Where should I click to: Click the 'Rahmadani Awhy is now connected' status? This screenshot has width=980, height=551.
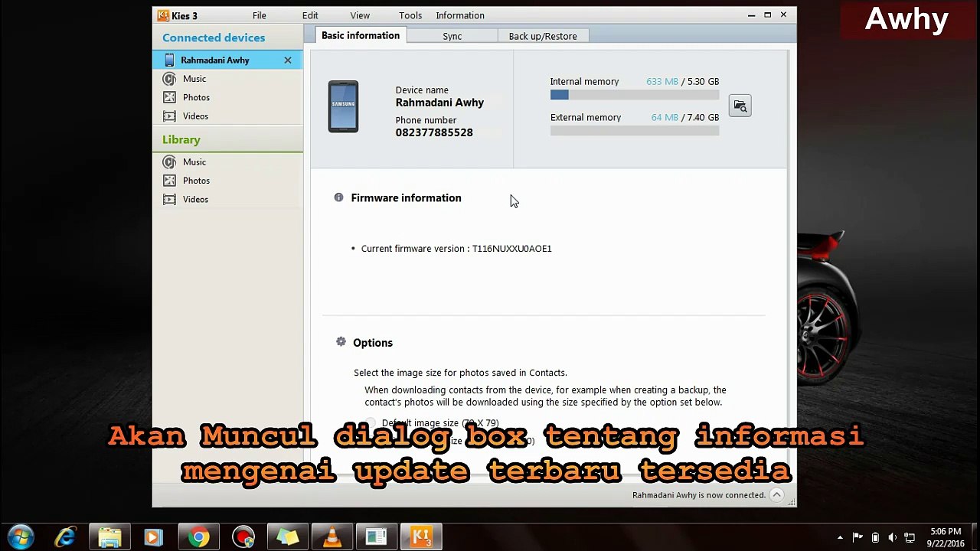[699, 495]
